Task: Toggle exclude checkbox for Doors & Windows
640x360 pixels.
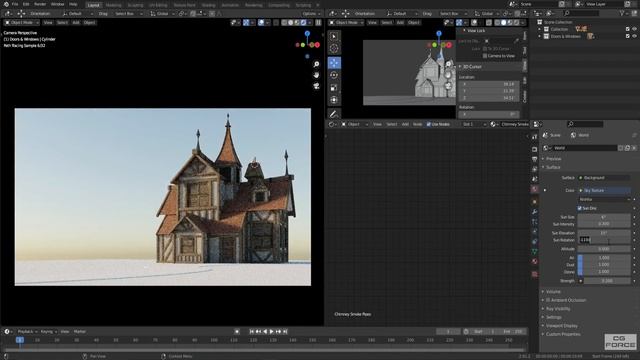Action: pos(627,36)
